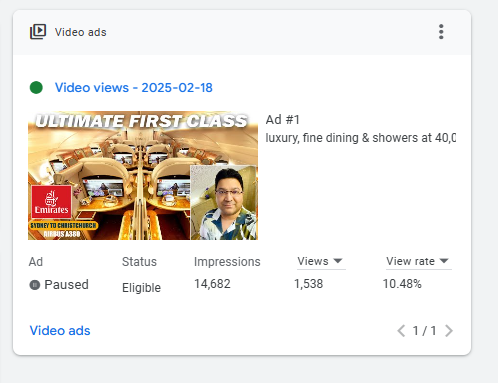
Task: Click the gray Paused status icon
Action: pyautogui.click(x=35, y=285)
